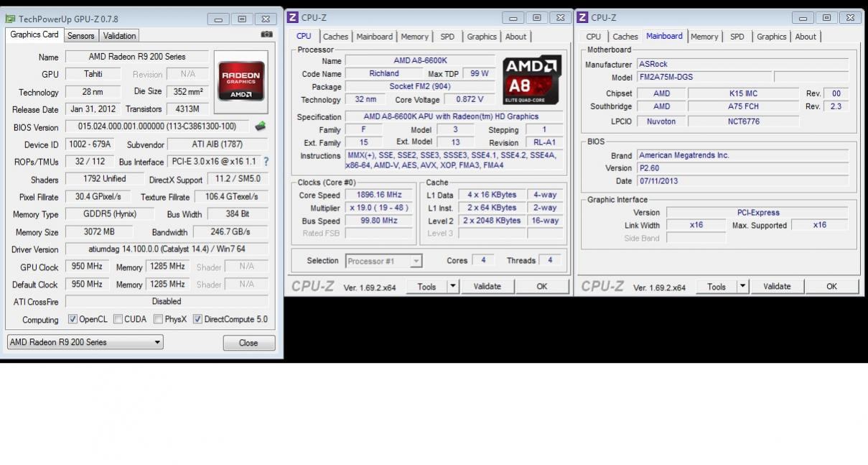
Task: Open Graphics tab in right CPU-Z window
Action: [x=772, y=37]
